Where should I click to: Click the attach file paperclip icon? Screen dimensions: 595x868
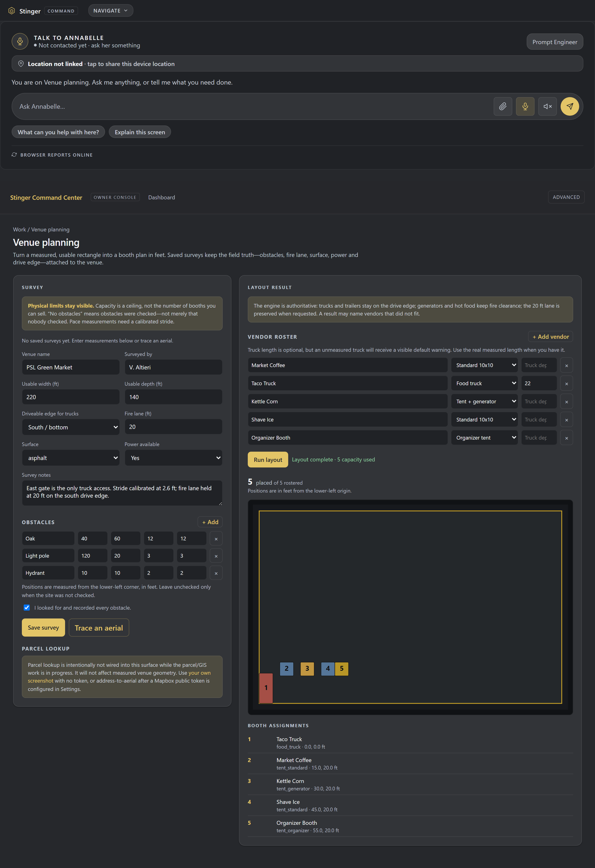pos(503,106)
